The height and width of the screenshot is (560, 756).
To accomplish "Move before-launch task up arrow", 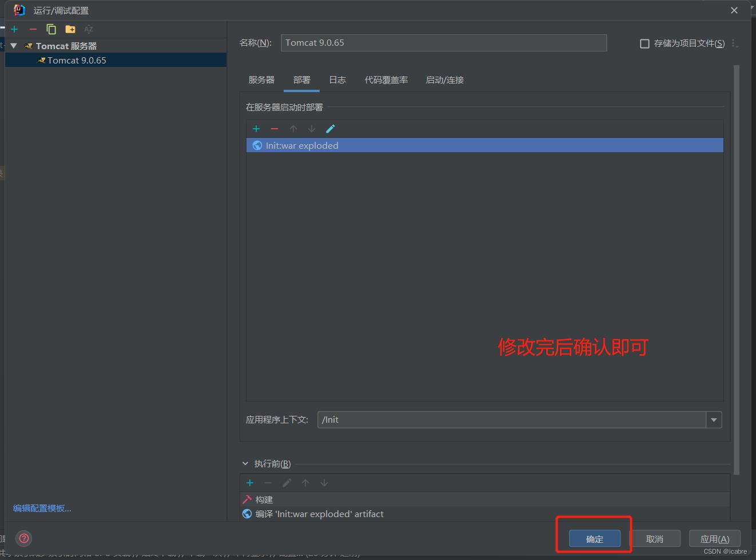I will pos(305,483).
